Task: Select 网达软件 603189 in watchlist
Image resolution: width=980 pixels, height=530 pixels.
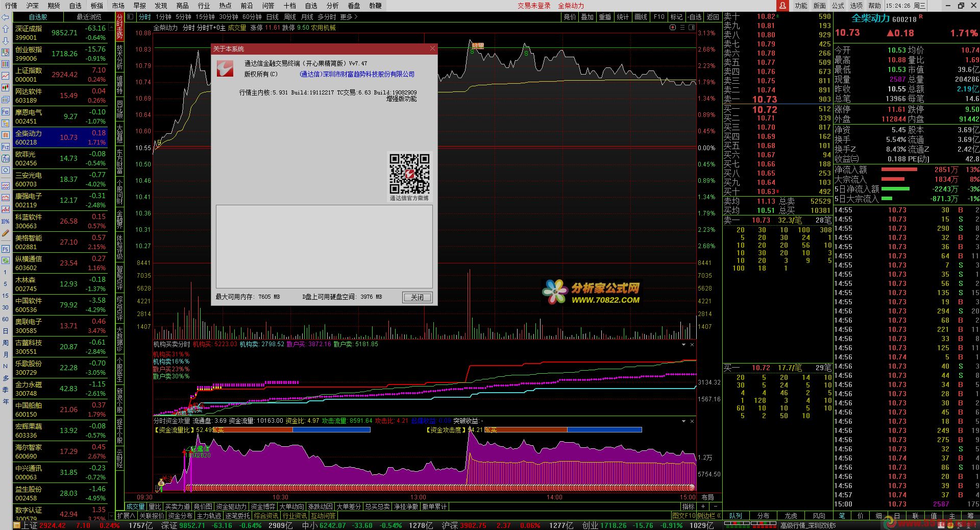Action: [x=60, y=95]
